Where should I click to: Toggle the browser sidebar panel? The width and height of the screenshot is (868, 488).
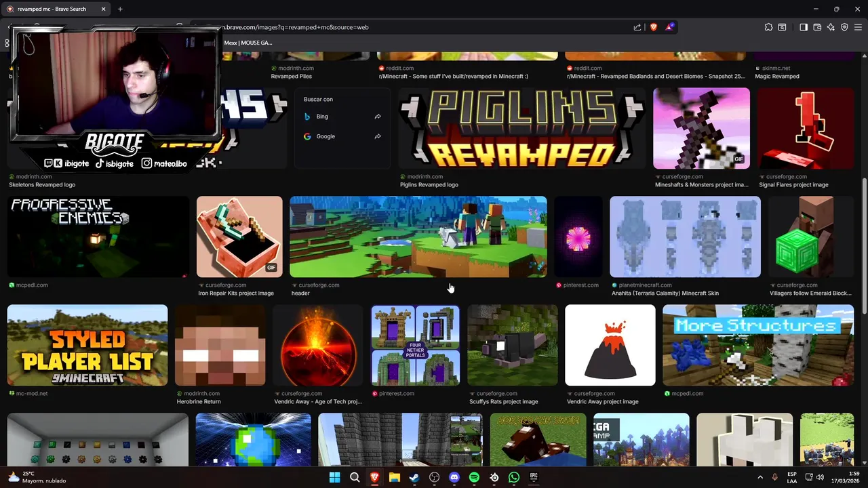click(804, 27)
